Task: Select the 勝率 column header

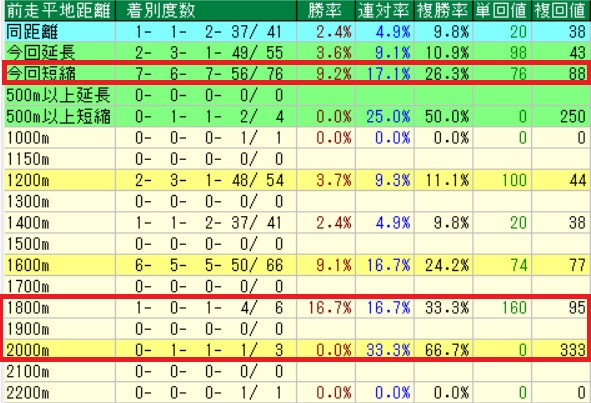Action: (325, 11)
